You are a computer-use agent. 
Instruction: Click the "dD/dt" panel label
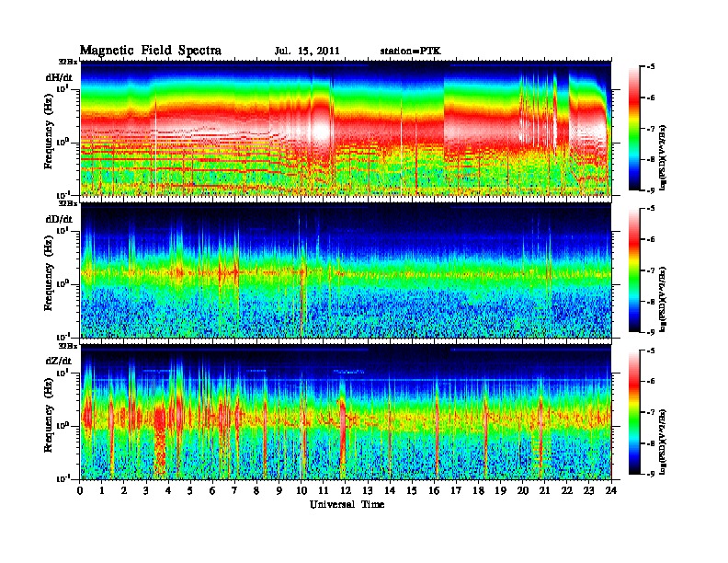pyautogui.click(x=59, y=219)
